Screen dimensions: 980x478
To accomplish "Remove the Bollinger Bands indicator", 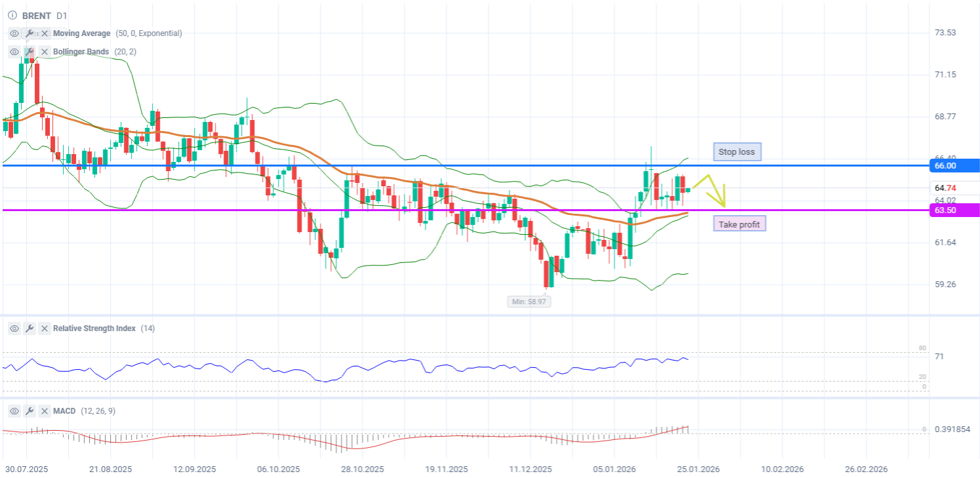I will coord(45,52).
